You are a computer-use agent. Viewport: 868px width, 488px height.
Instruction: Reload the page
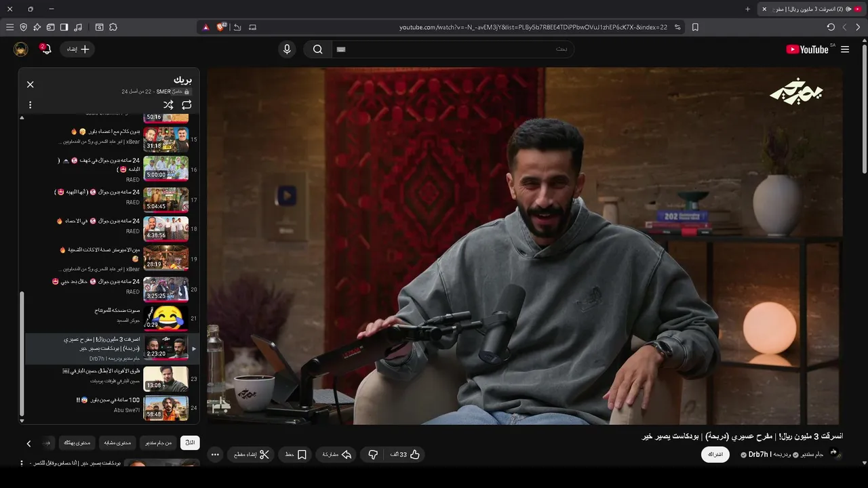pos(831,27)
